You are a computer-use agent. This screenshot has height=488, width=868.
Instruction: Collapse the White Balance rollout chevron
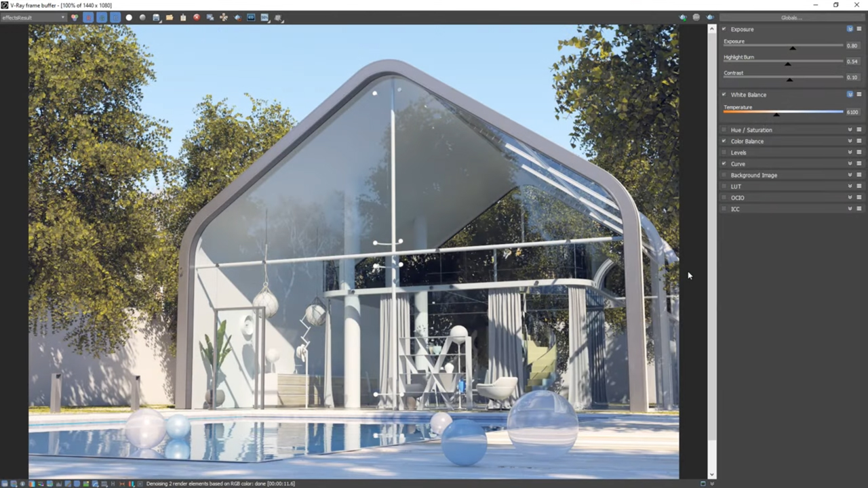point(850,95)
